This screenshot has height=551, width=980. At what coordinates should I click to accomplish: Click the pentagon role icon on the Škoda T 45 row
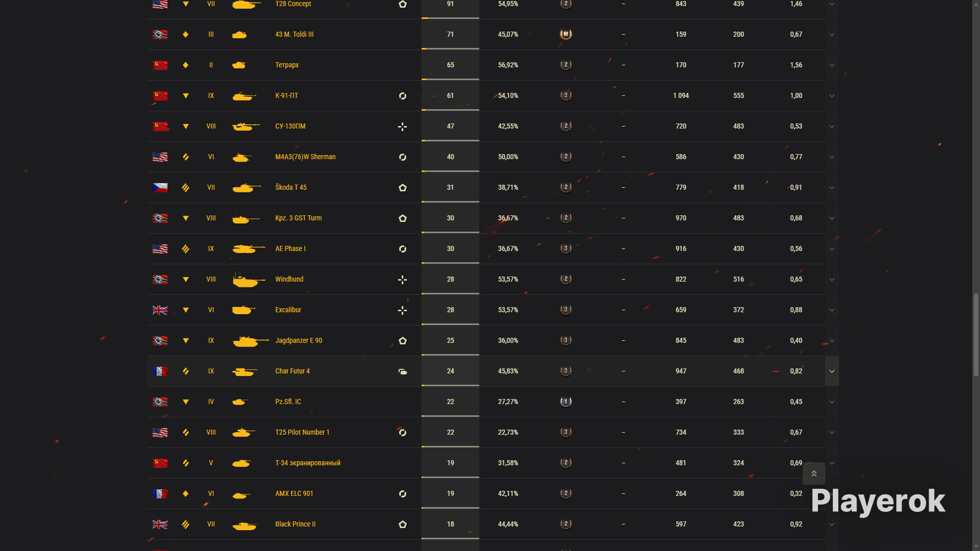coord(402,188)
